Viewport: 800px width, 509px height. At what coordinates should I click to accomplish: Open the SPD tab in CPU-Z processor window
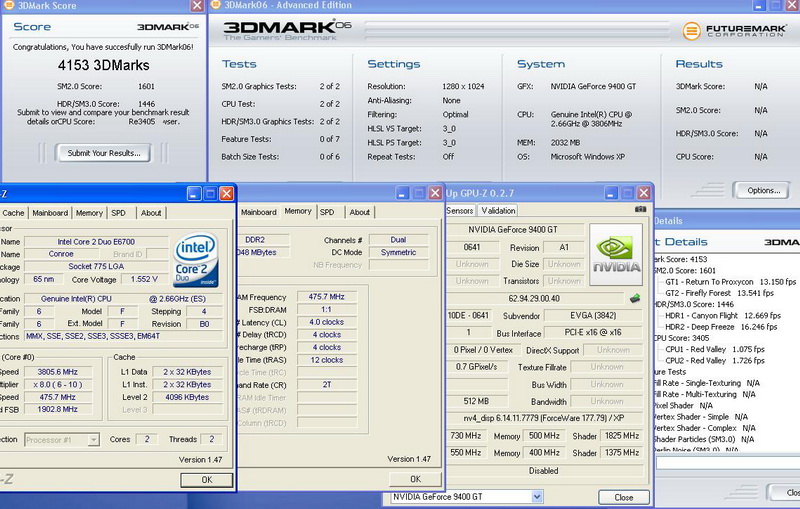point(118,213)
